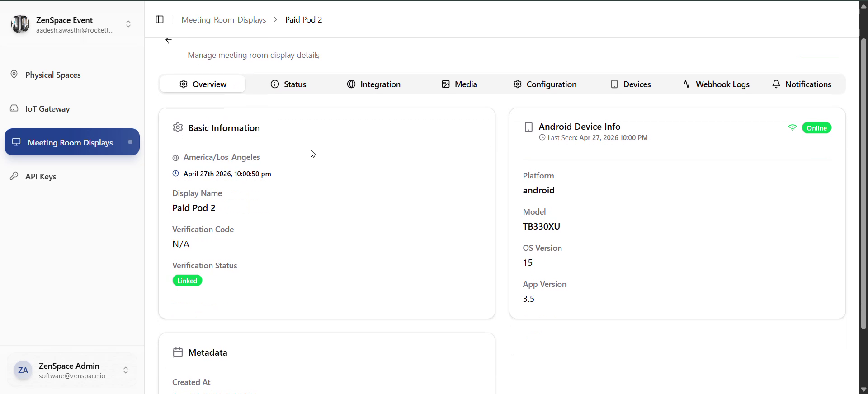Screen dimensions: 868x394
Task: Click the Created At label
Action: pyautogui.click(x=191, y=382)
